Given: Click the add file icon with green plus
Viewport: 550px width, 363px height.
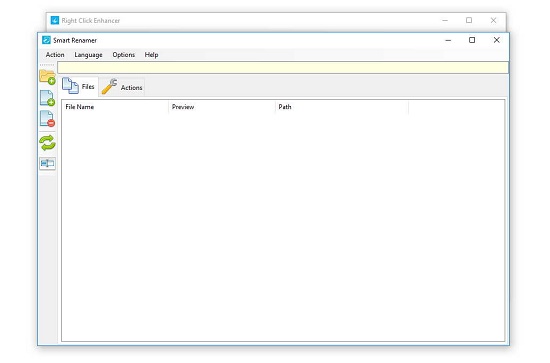Looking at the screenshot, I should (47, 98).
